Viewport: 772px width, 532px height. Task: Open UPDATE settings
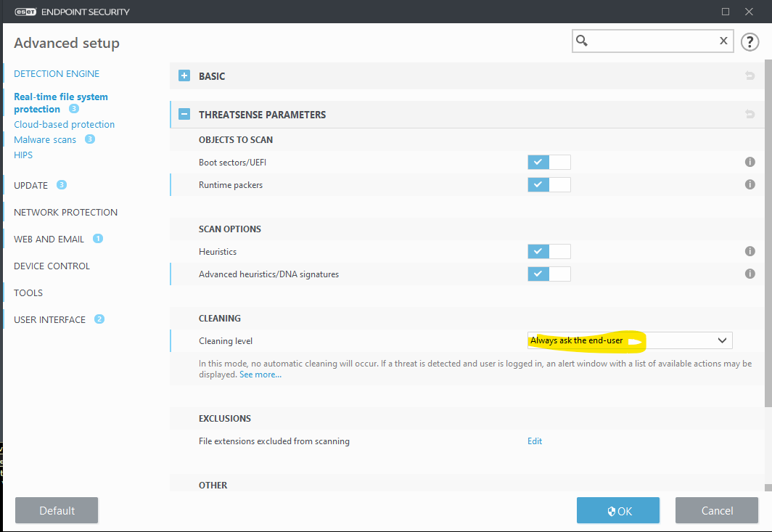(x=30, y=186)
